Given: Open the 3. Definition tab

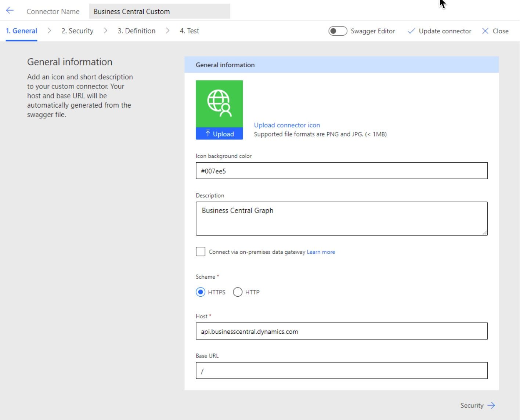Looking at the screenshot, I should click(136, 31).
